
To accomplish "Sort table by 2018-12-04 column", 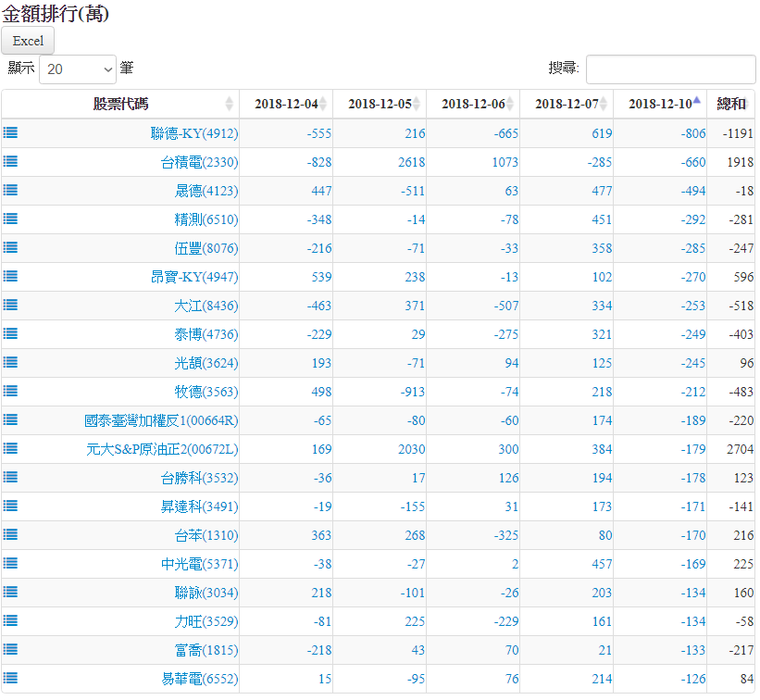I will click(x=286, y=104).
